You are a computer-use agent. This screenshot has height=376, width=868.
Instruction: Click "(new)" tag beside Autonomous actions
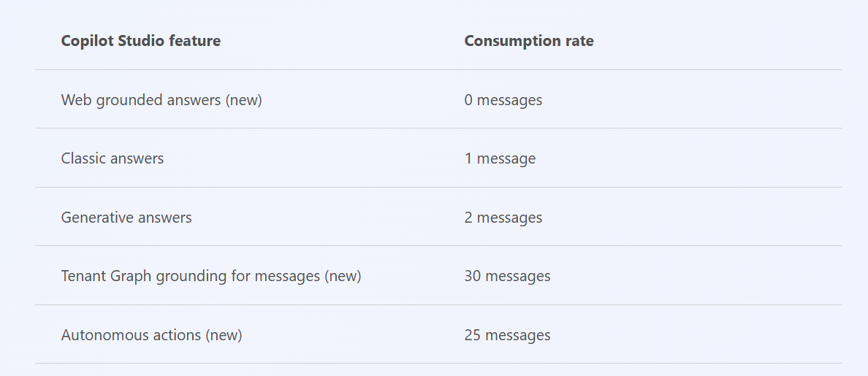point(224,335)
